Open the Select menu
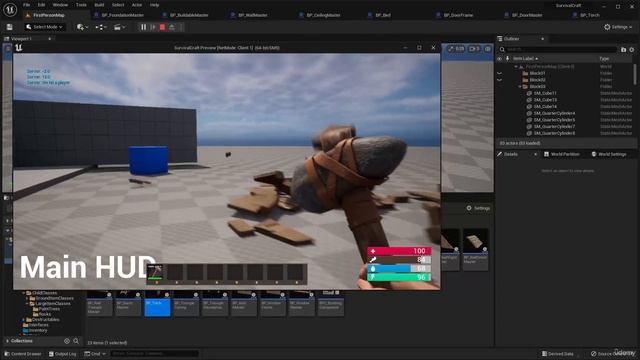The height and width of the screenshot is (360, 640). pyautogui.click(x=118, y=5)
